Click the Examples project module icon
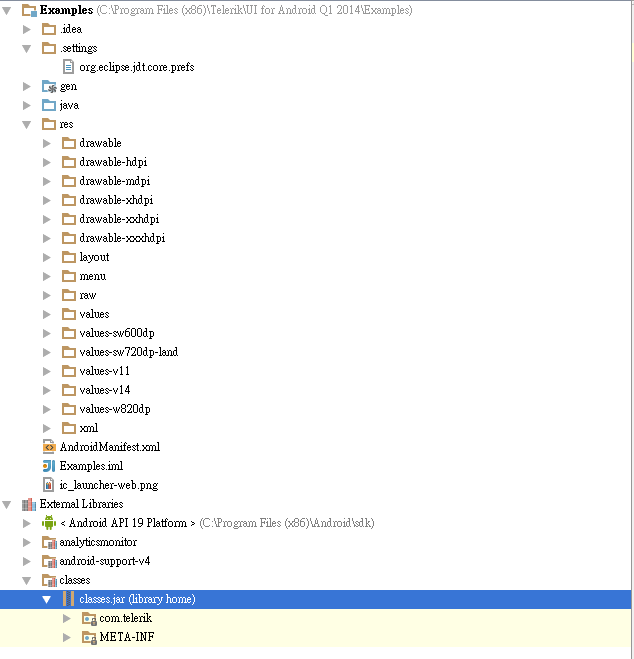Viewport: 634px width, 659px height. (29, 10)
